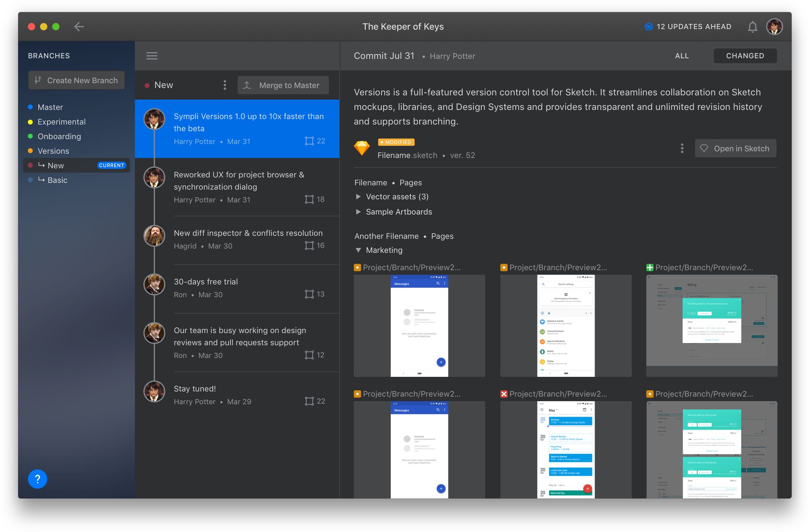This screenshot has width=810, height=532.
Task: Select 30-days free trial commit
Action: click(x=237, y=289)
